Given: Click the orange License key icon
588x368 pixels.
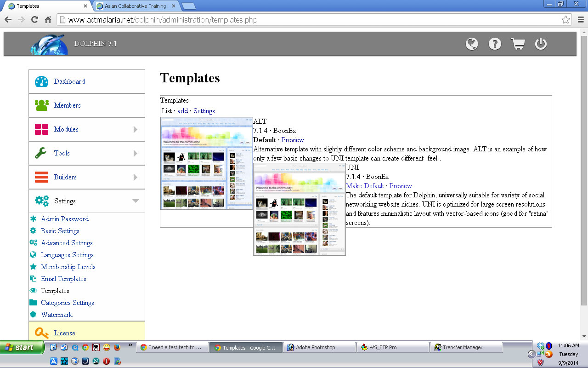Looking at the screenshot, I should (41, 333).
